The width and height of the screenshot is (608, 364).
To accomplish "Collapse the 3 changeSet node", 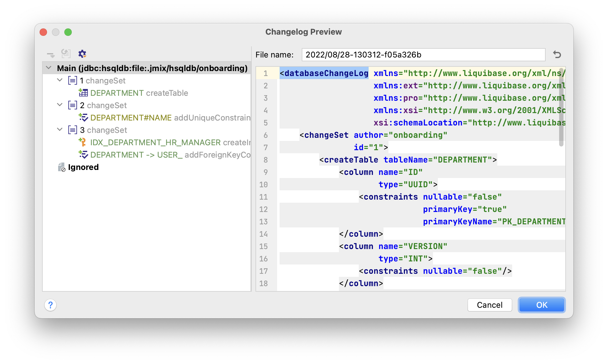I will pyautogui.click(x=60, y=129).
